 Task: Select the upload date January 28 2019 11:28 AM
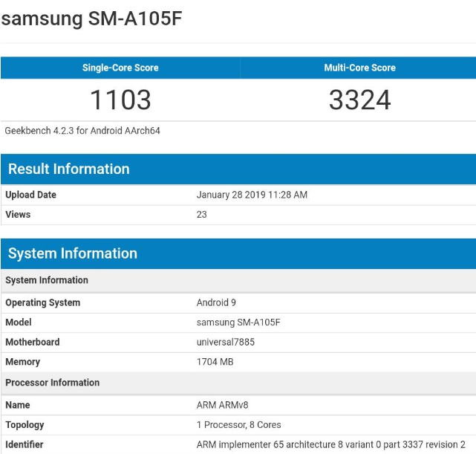coord(252,195)
